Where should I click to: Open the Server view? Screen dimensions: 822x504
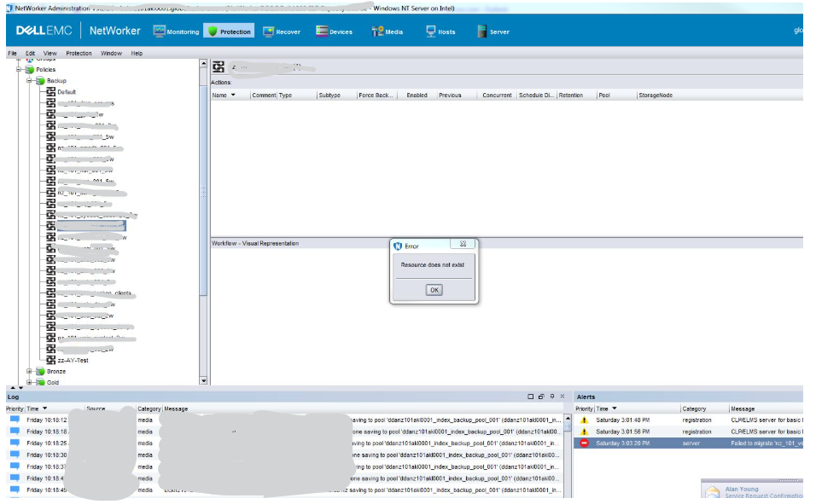tap(493, 32)
